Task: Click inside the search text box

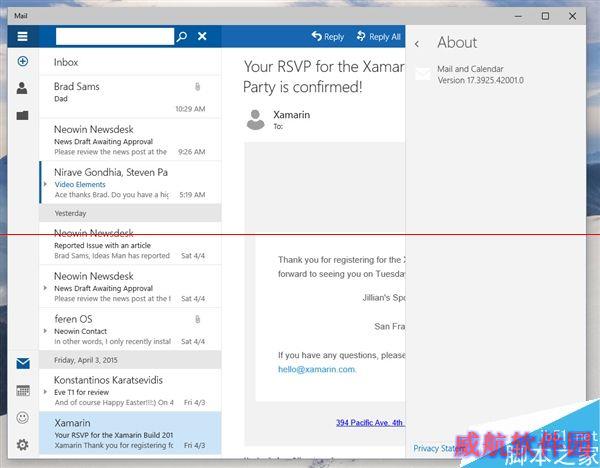Action: coord(115,36)
